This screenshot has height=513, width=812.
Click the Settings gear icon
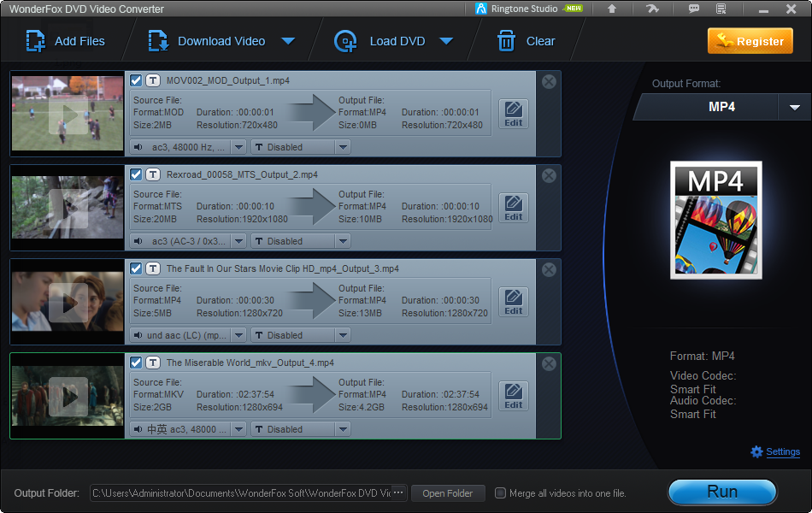click(756, 451)
